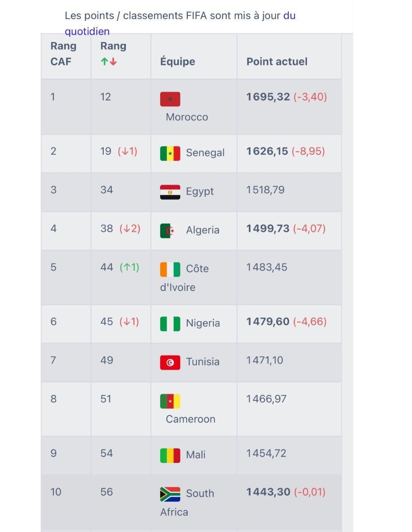Click Côte d'Ivoire's green ↑1 rank change
This screenshot has width=412, height=532.
(129, 267)
